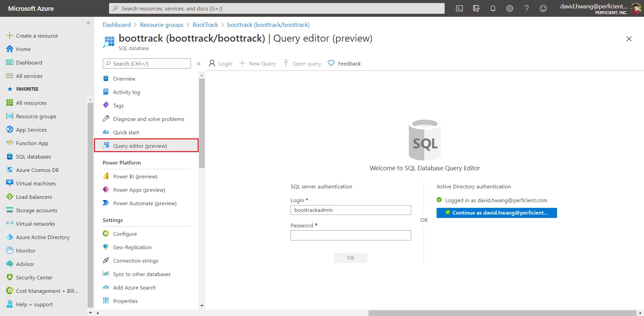The height and width of the screenshot is (316, 644).
Task: Collapse the main left sidebar
Action: (x=88, y=23)
